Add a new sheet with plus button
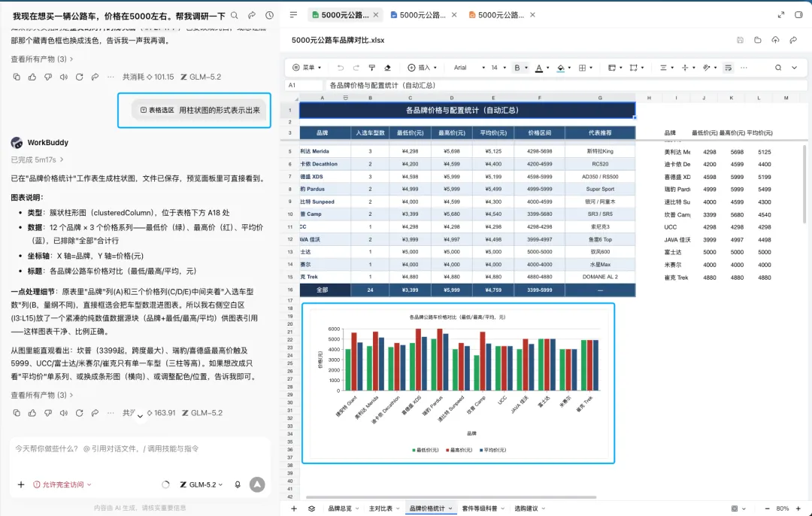This screenshot has width=812, height=516. point(294,508)
